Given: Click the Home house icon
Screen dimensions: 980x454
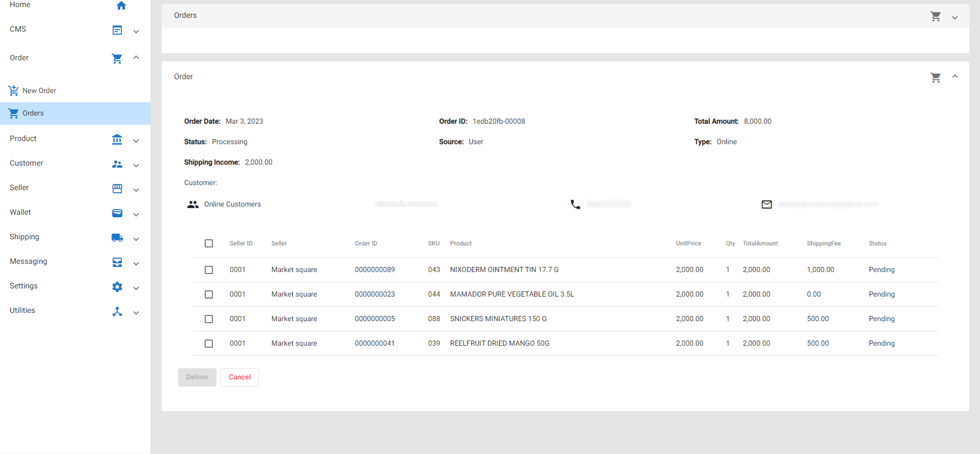Looking at the screenshot, I should [121, 5].
